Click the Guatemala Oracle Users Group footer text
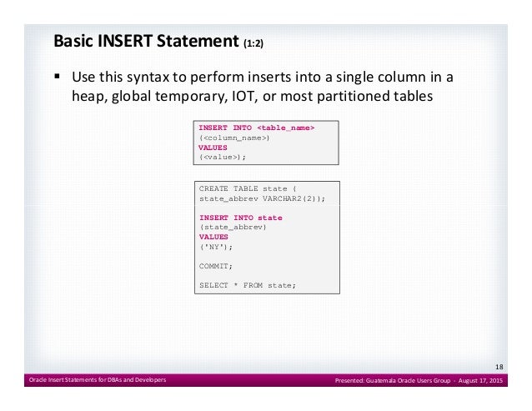The width and height of the screenshot is (532, 411). pyautogui.click(x=408, y=380)
